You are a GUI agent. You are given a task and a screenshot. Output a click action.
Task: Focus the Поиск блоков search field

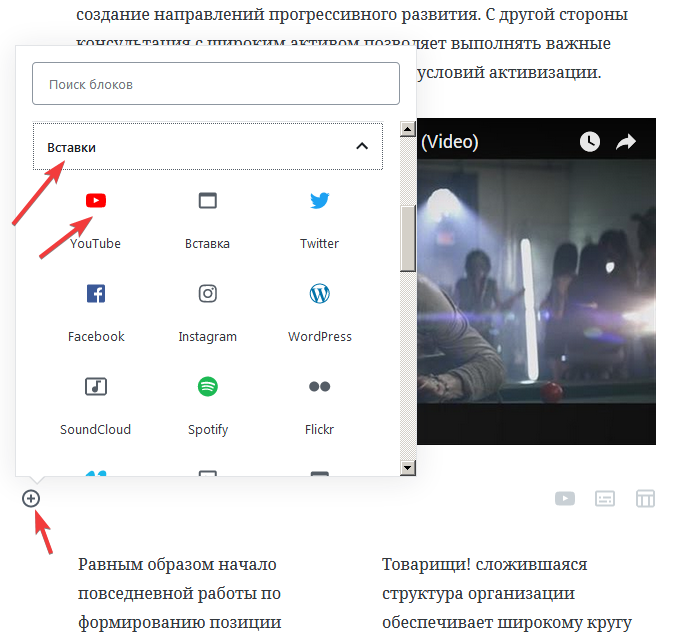tap(216, 84)
